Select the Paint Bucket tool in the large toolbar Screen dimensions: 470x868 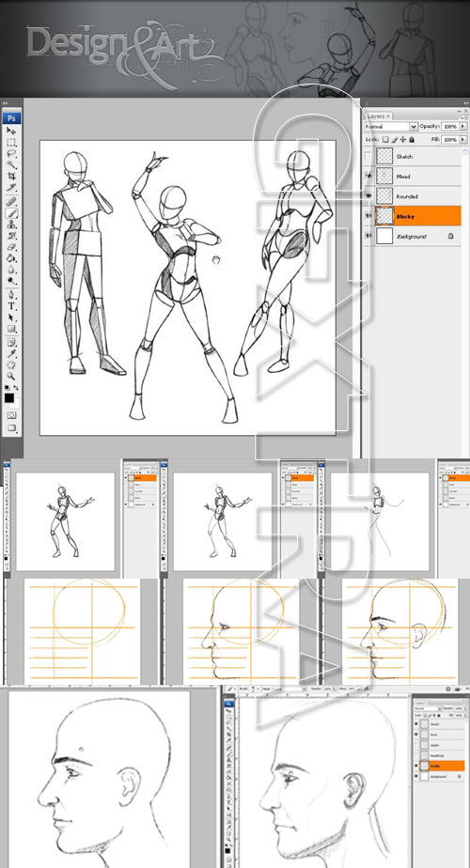11,258
